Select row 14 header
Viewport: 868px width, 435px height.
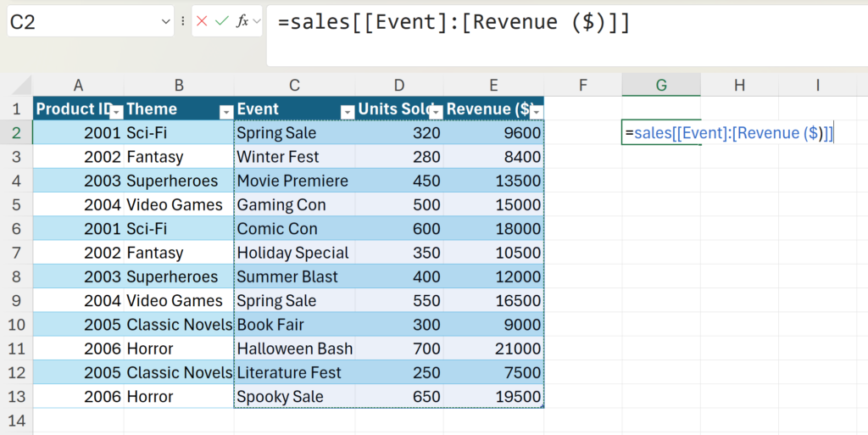tap(16, 421)
